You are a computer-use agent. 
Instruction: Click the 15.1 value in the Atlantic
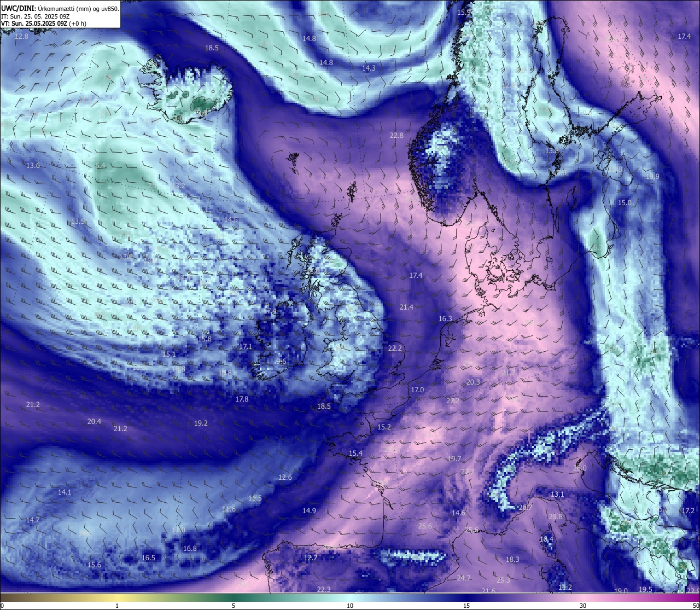[169, 355]
